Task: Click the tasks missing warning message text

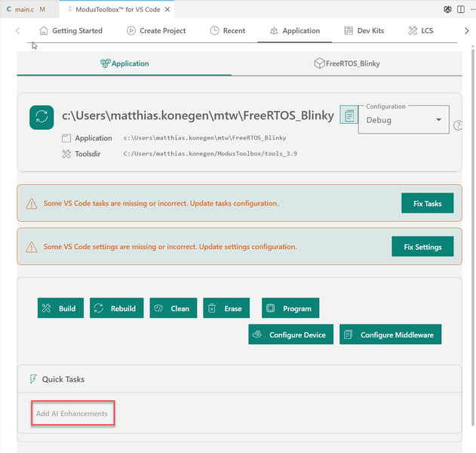Action: pyautogui.click(x=161, y=203)
